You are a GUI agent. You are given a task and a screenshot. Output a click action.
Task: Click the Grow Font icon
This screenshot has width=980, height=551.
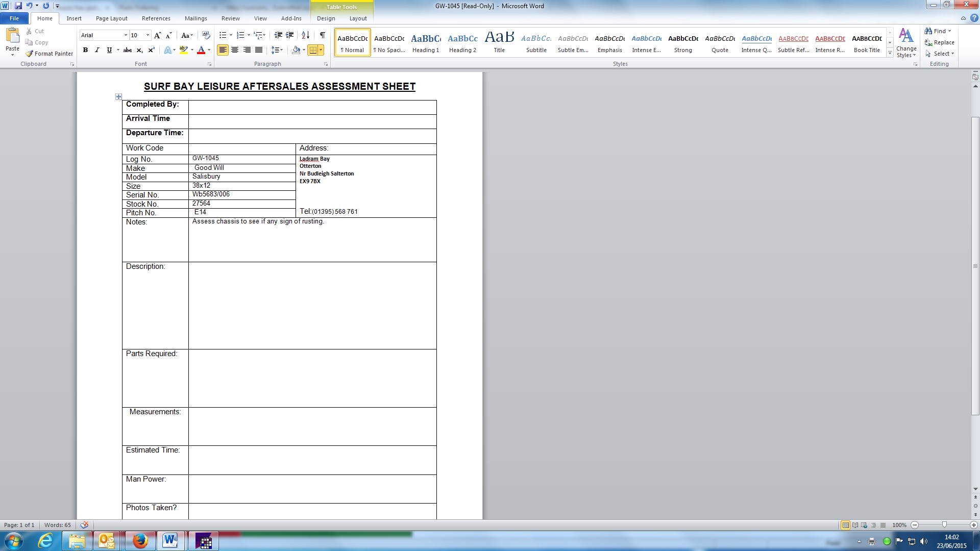(157, 35)
